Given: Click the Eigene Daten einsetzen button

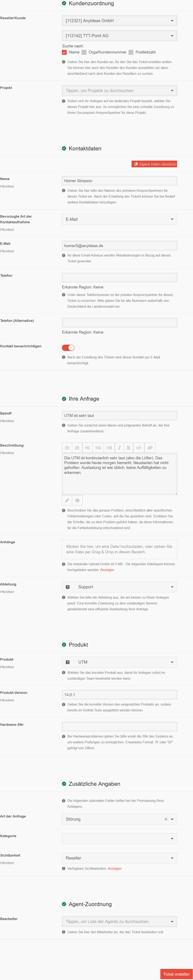Looking at the screenshot, I should click(154, 164).
